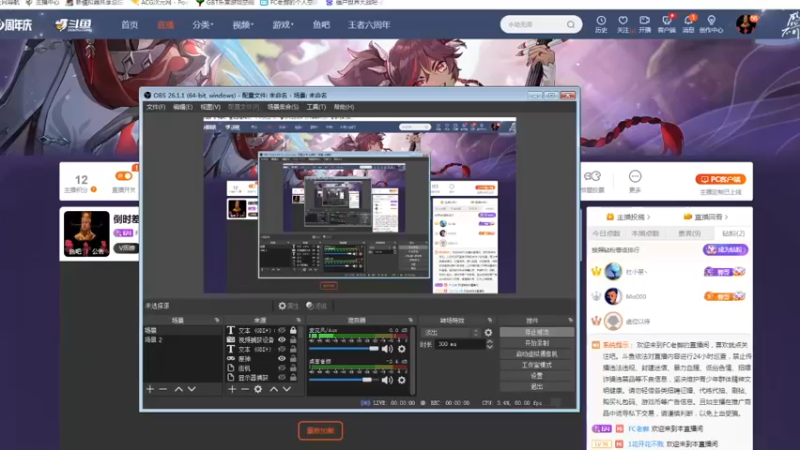Toggle visibility of 视频捕获设备 source
The image size is (800, 450).
pyautogui.click(x=282, y=340)
